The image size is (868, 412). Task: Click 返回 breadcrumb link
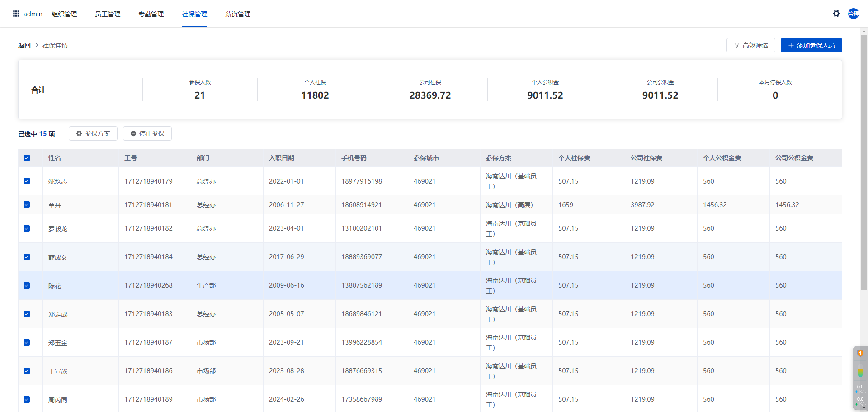pyautogui.click(x=24, y=45)
